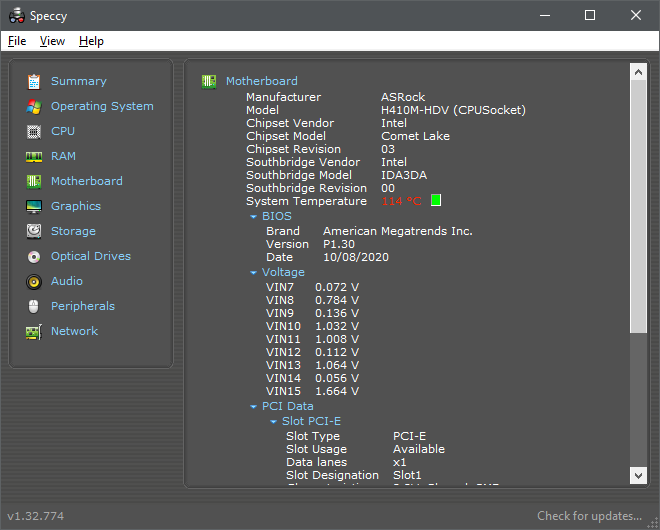Click the Operating System Windows flag icon
The height and width of the screenshot is (530, 660).
coord(34,107)
